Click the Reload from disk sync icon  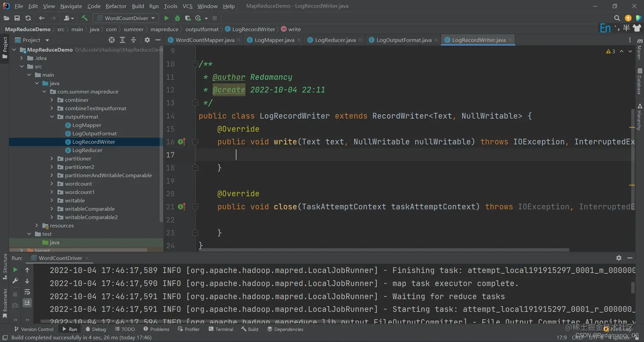28,18
